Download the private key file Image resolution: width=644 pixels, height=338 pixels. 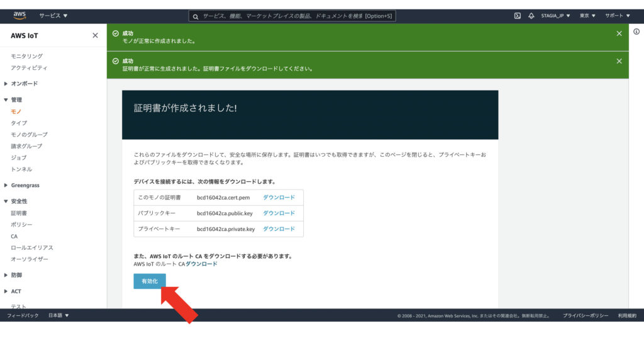point(279,229)
